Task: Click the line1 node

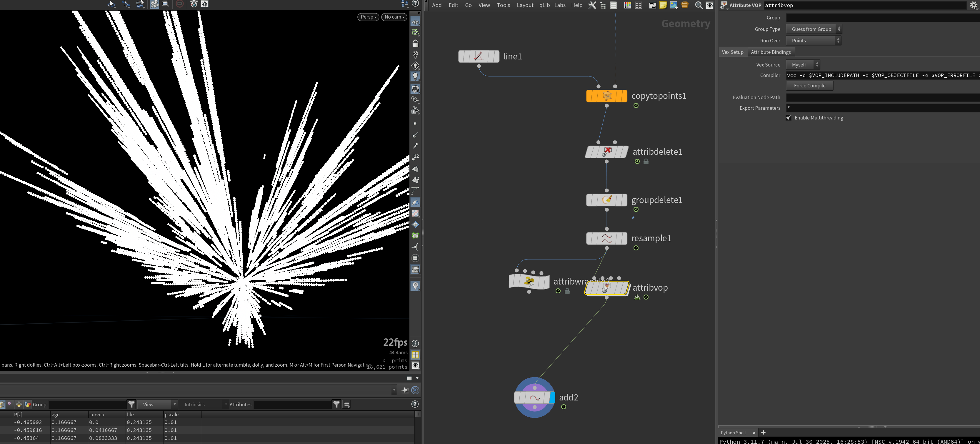Action: point(479,56)
